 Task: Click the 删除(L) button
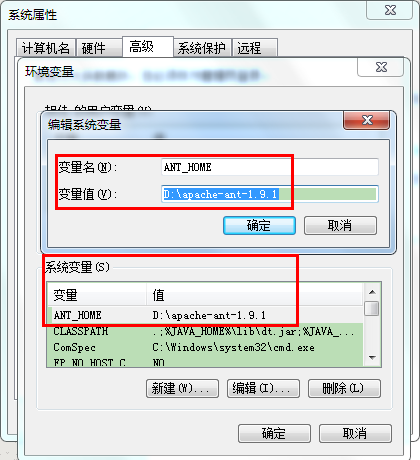pos(344,388)
